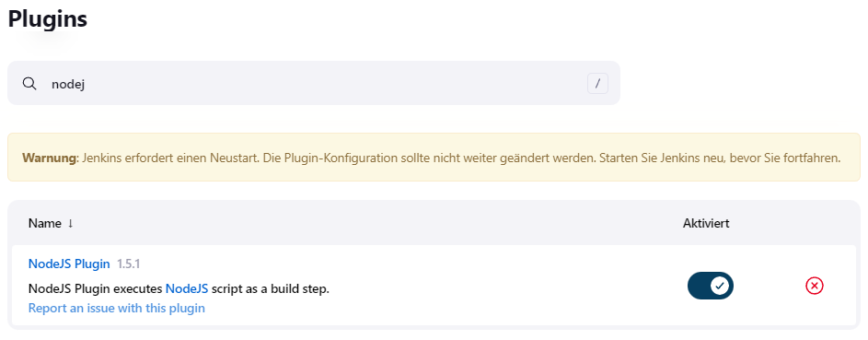Viewport: 868px width, 340px height.
Task: Click the checkmark knob inside the switch
Action: 720,286
